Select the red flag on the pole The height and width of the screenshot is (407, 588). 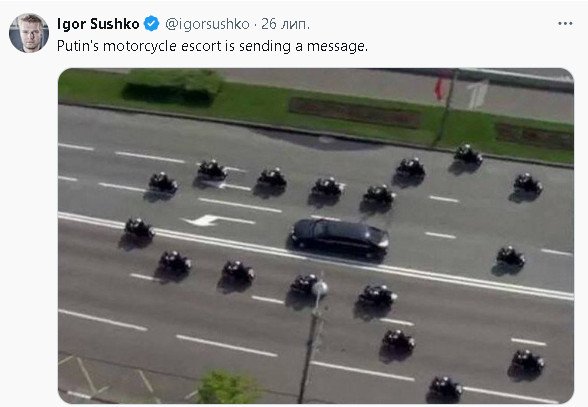(439, 89)
